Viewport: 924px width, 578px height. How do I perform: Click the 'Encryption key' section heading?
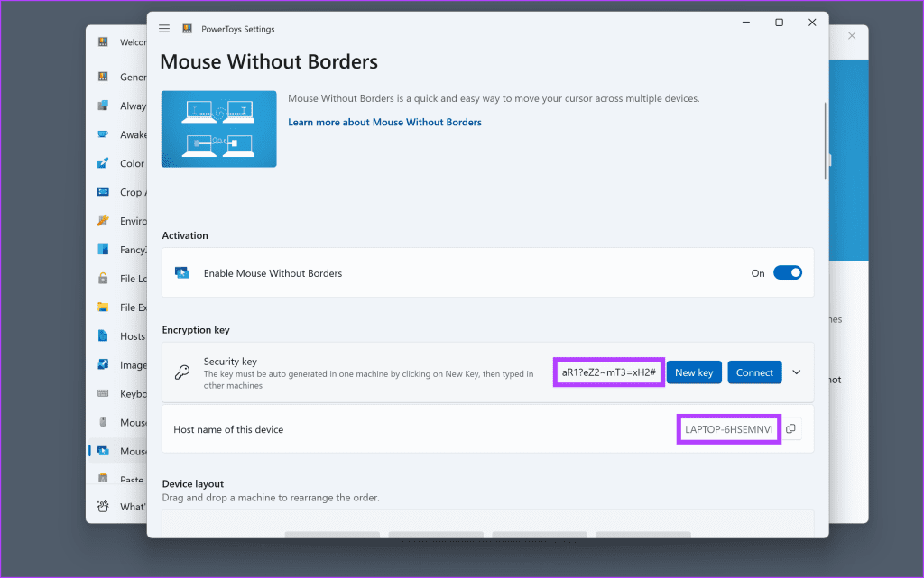[196, 330]
